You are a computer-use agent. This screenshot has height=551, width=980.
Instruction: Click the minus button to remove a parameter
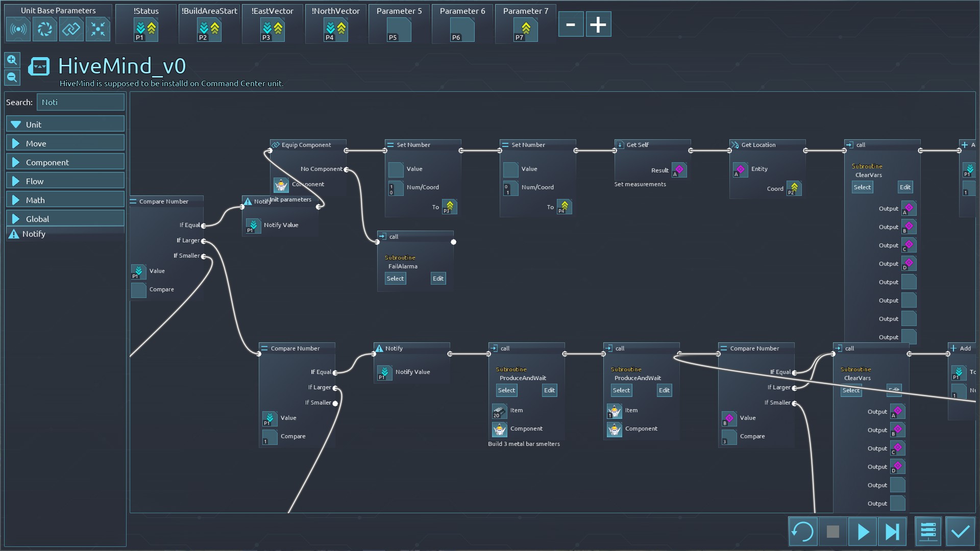pyautogui.click(x=571, y=24)
